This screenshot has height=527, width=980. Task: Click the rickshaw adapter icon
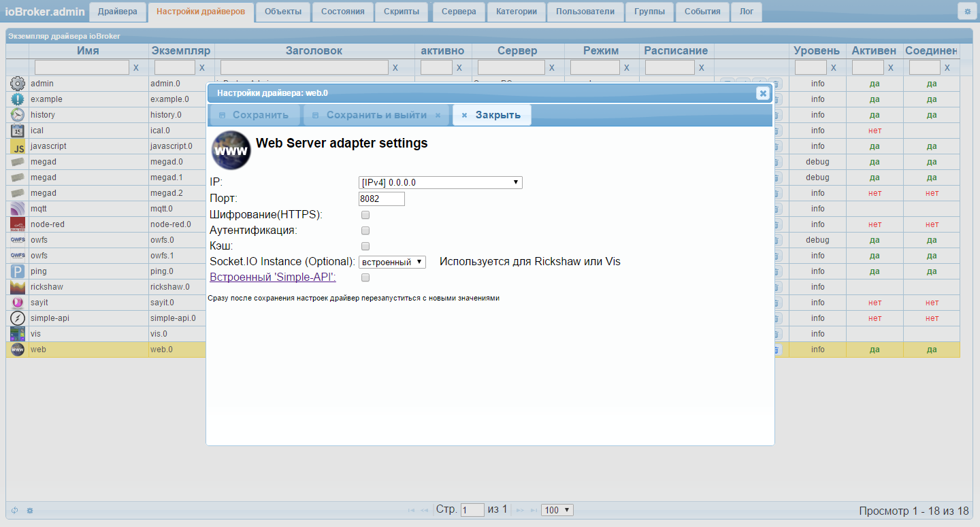click(x=18, y=287)
